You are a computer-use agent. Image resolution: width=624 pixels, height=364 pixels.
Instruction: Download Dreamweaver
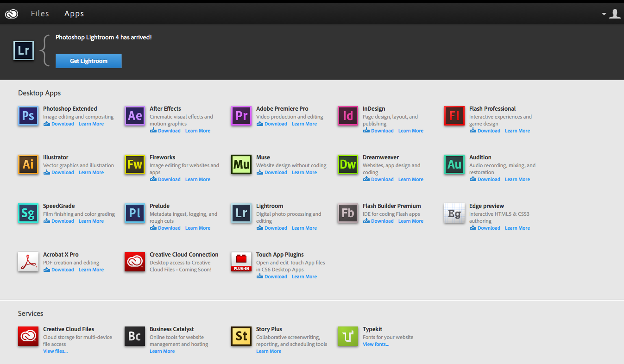point(378,179)
